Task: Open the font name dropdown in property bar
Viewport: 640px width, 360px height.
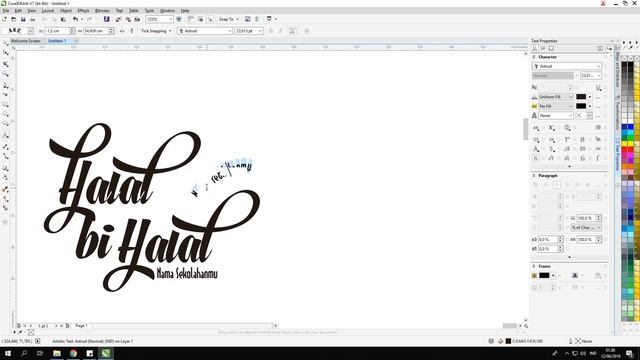Action: (x=230, y=31)
